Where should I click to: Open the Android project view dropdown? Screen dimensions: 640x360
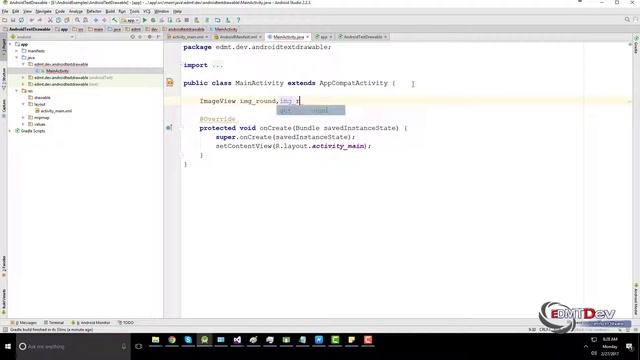coord(42,37)
